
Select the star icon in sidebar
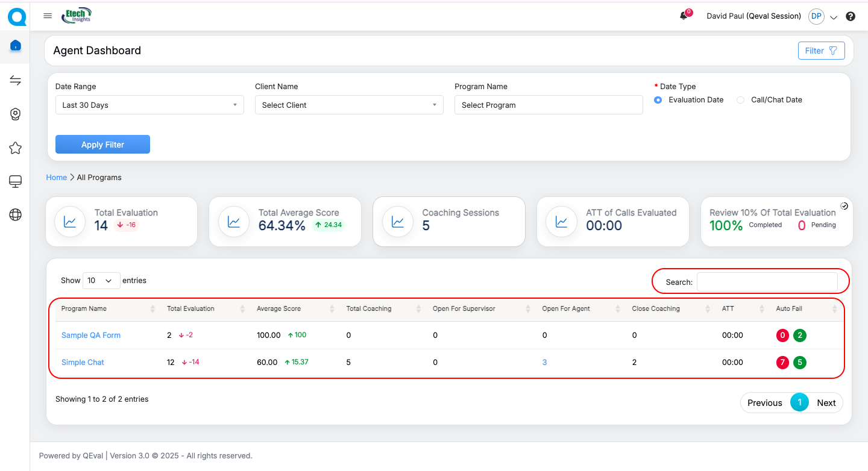pyautogui.click(x=16, y=148)
